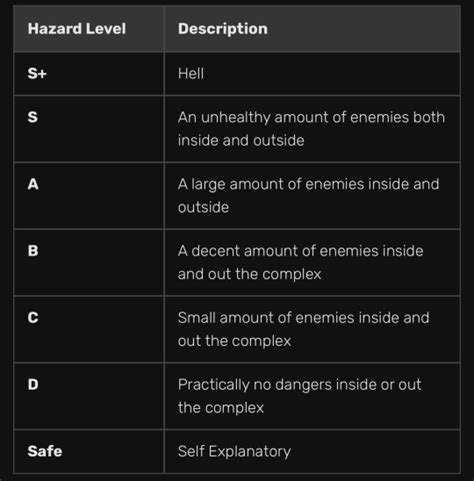Click the Hell description cell

point(312,74)
